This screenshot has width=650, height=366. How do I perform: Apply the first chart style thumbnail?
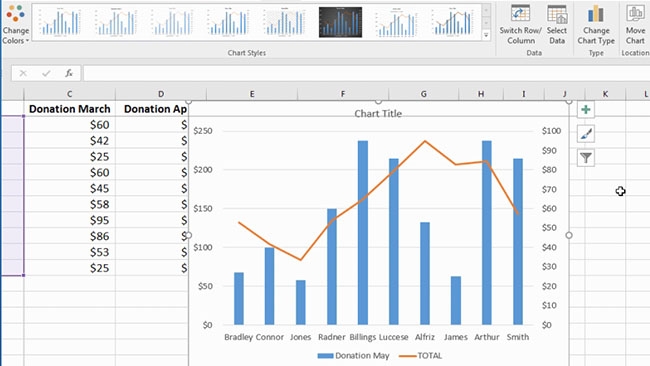point(60,22)
